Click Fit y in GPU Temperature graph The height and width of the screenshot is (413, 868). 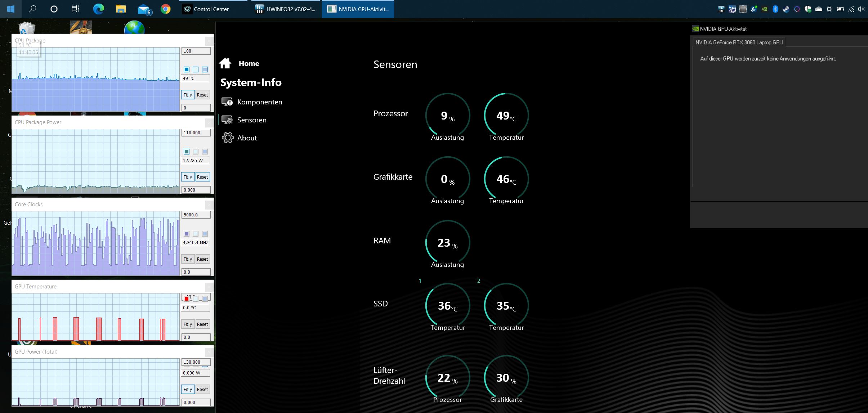point(188,324)
